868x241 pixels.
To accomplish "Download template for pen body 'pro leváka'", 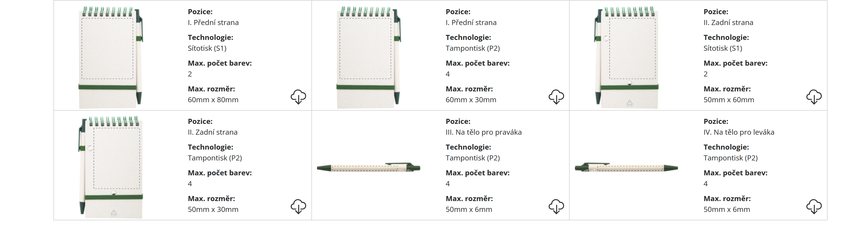I will 814,206.
